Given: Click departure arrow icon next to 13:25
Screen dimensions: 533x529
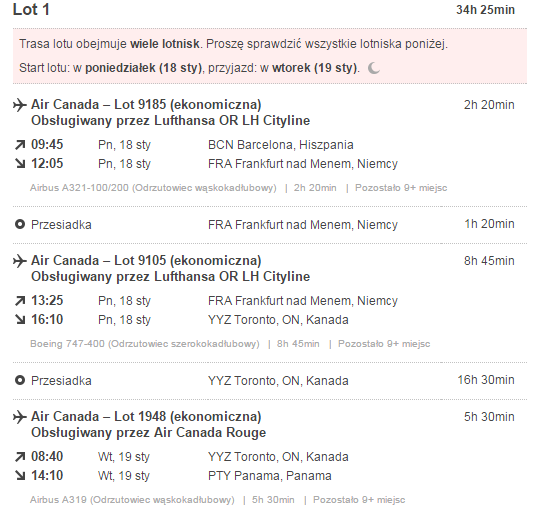Looking at the screenshot, I should tap(20, 301).
